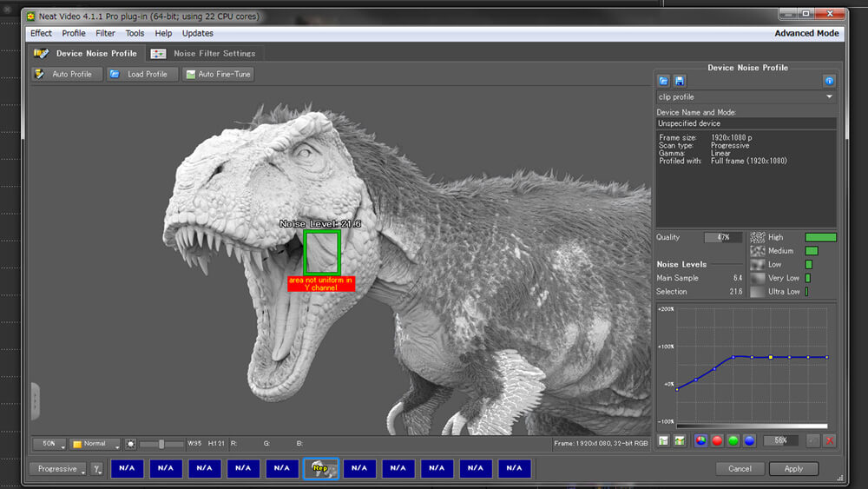This screenshot has width=868, height=489.
Task: Open the Tools menu
Action: click(x=135, y=33)
